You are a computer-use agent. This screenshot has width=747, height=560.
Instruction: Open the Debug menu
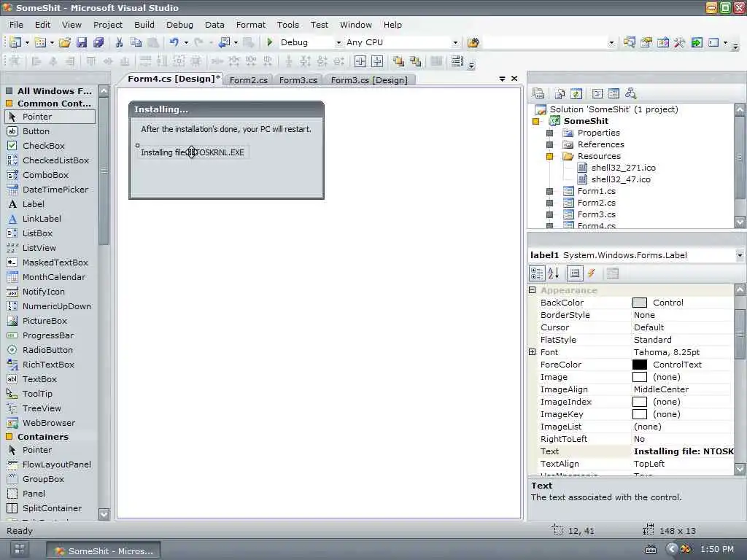[179, 25]
